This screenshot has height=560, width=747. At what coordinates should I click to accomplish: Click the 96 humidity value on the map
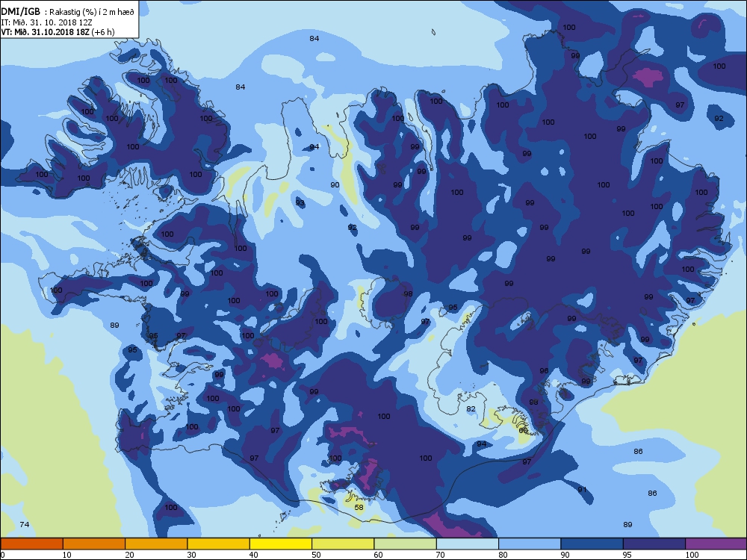[x=544, y=370]
